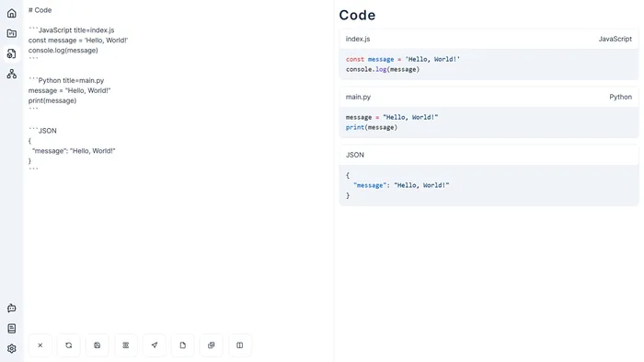Click the Code heading in preview
The image size is (644, 362).
[357, 16]
